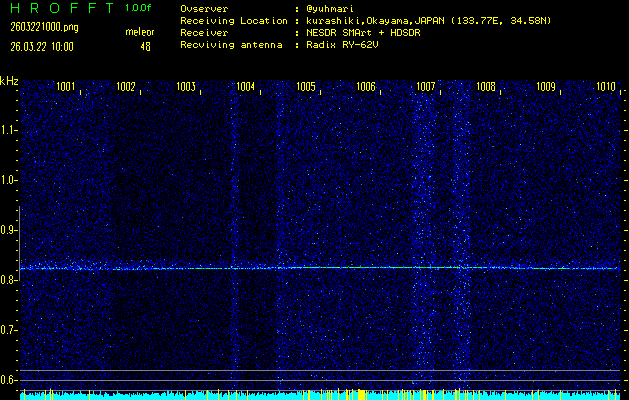629x400 pixels.
Task: Select the 1010 time marker
Action: (x=606, y=87)
